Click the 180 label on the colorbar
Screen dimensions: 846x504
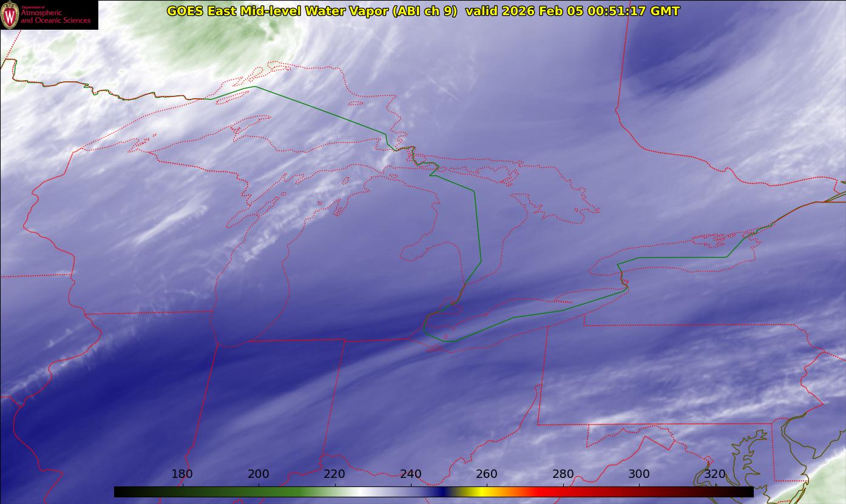coord(182,474)
